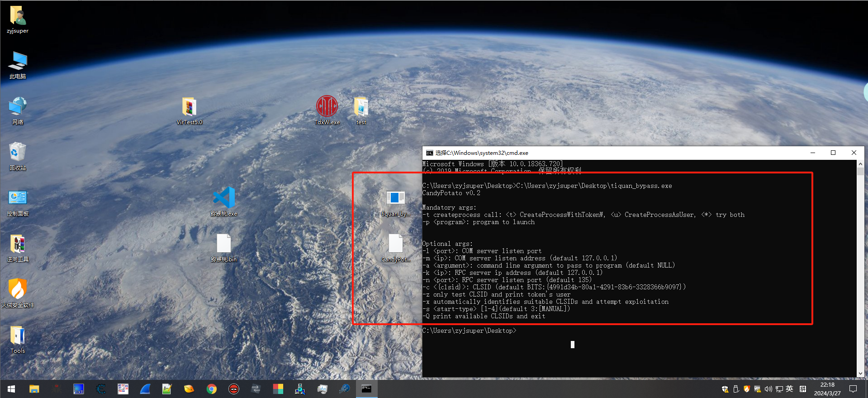Click the safely remove USB tray icon
This screenshot has height=398, width=868.
coord(736,389)
